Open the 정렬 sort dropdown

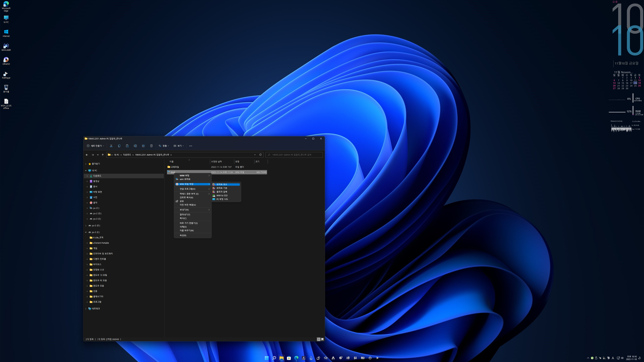164,146
